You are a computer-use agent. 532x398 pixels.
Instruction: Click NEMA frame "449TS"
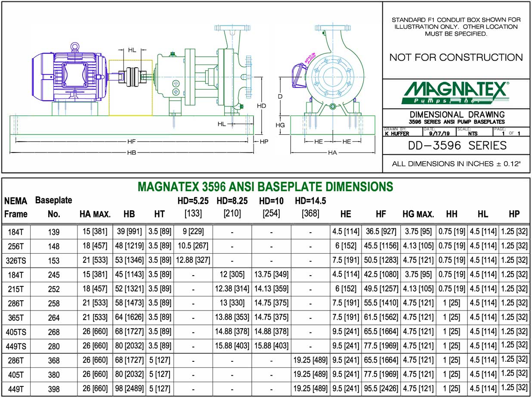[16, 346]
